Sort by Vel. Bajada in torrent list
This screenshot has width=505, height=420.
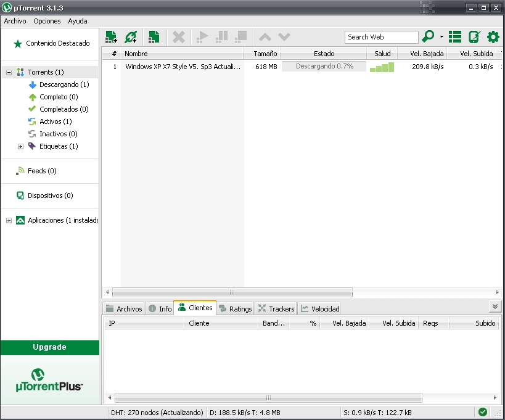pyautogui.click(x=422, y=54)
